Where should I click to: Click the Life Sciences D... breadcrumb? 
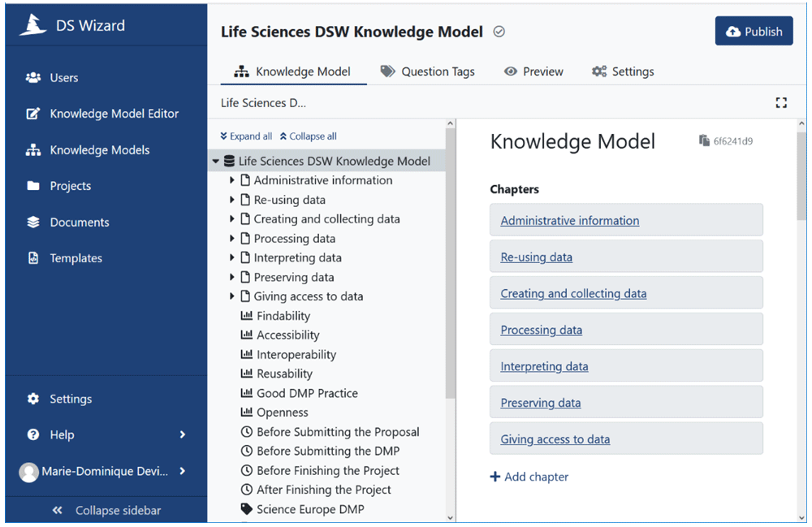(x=263, y=103)
